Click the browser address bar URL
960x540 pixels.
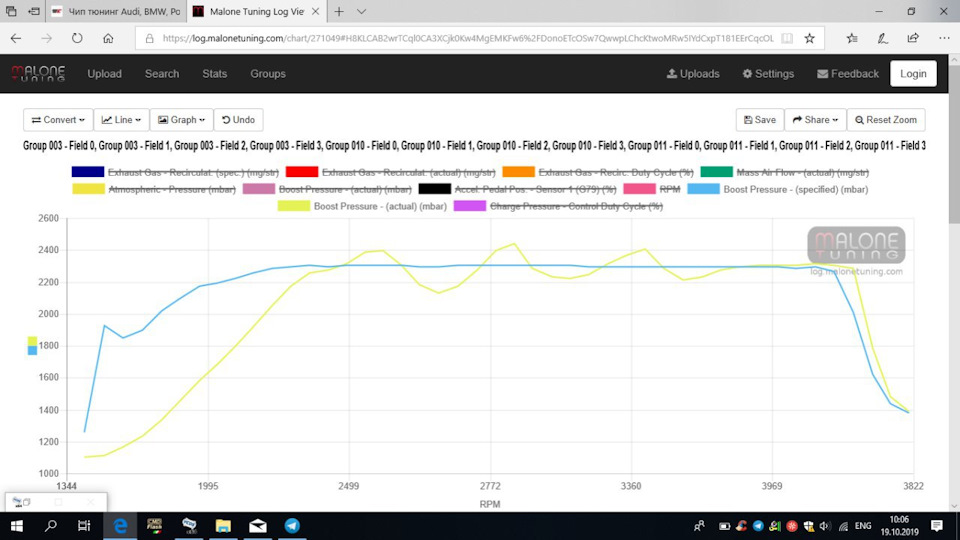[x=468, y=38]
